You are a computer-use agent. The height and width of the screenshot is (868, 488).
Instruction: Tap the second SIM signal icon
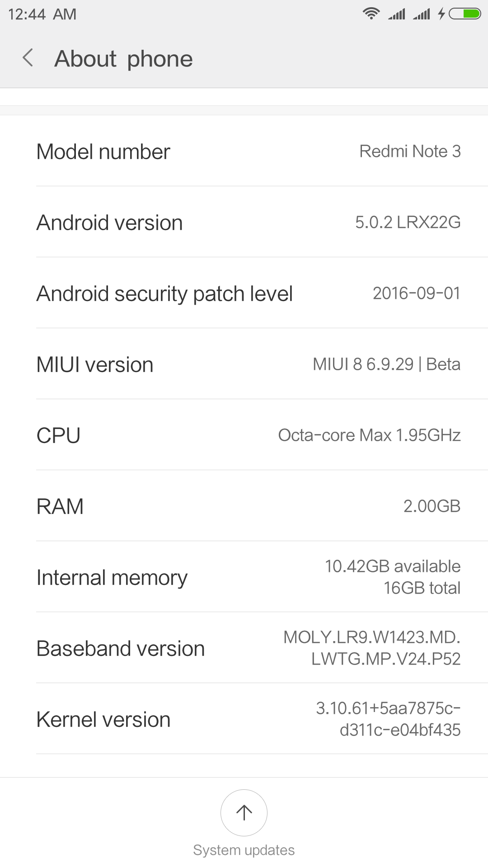tap(422, 14)
